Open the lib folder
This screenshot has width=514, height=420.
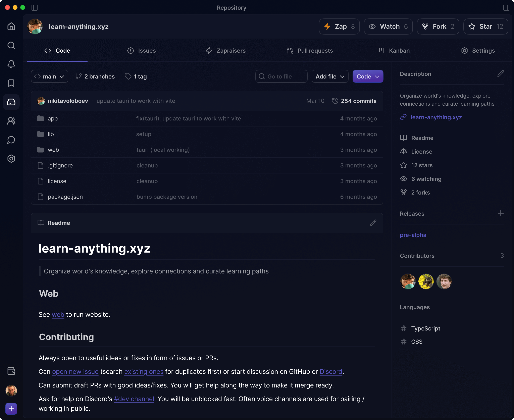click(51, 134)
